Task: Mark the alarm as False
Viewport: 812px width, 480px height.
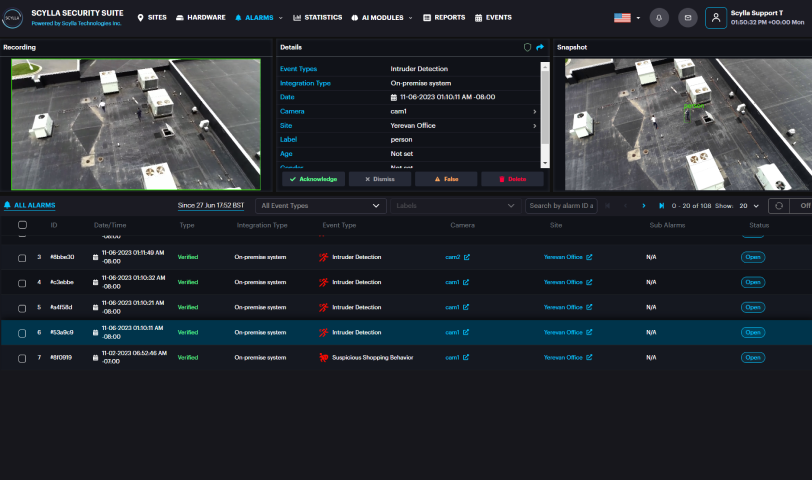Action: tap(446, 179)
